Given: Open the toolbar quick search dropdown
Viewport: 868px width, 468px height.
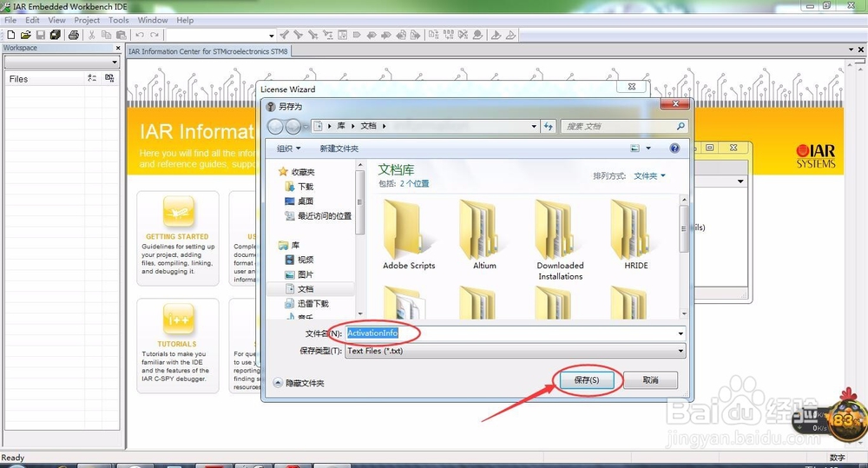Looking at the screenshot, I should (x=271, y=36).
